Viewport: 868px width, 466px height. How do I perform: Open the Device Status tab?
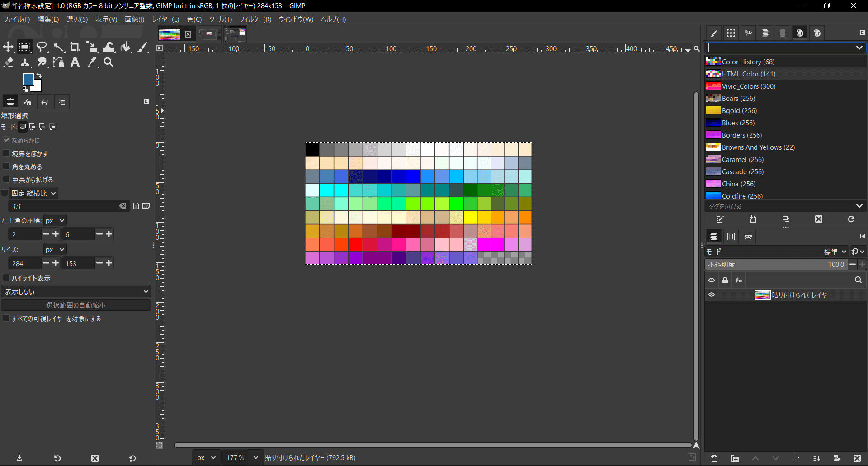coord(28,102)
